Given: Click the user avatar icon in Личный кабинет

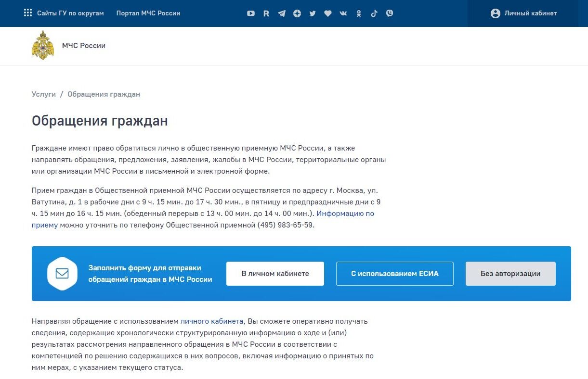Looking at the screenshot, I should click(496, 13).
